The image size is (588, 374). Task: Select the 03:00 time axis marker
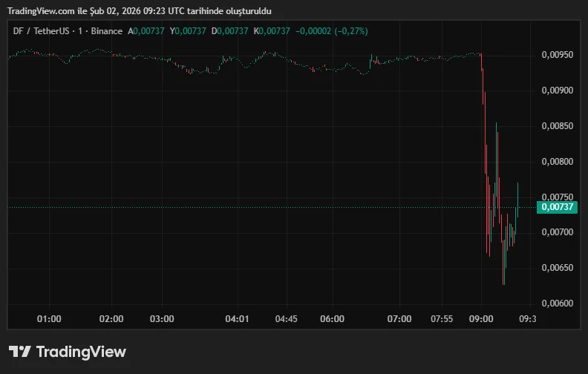pos(162,319)
